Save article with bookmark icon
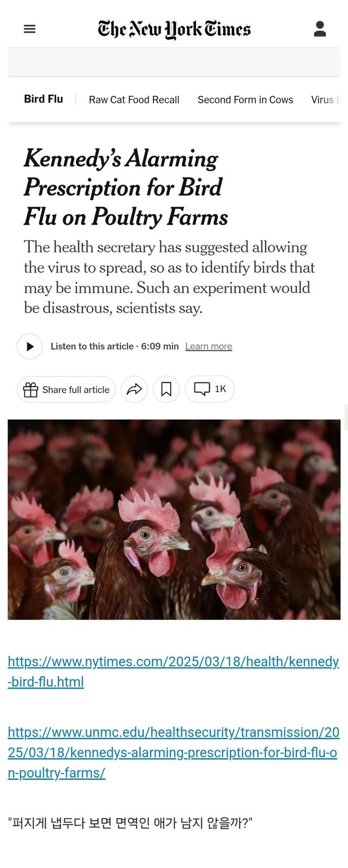 click(x=166, y=389)
